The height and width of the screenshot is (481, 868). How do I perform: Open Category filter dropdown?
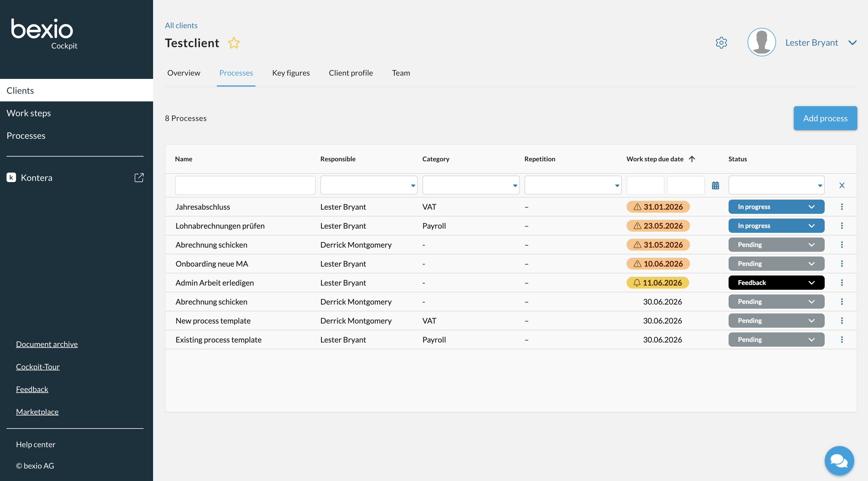(471, 185)
